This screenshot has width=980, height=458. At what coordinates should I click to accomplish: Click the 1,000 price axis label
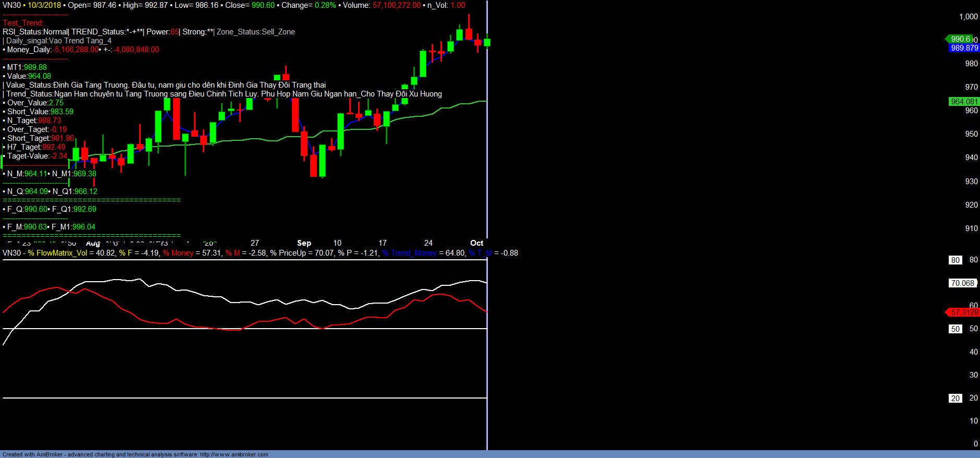pos(968,17)
